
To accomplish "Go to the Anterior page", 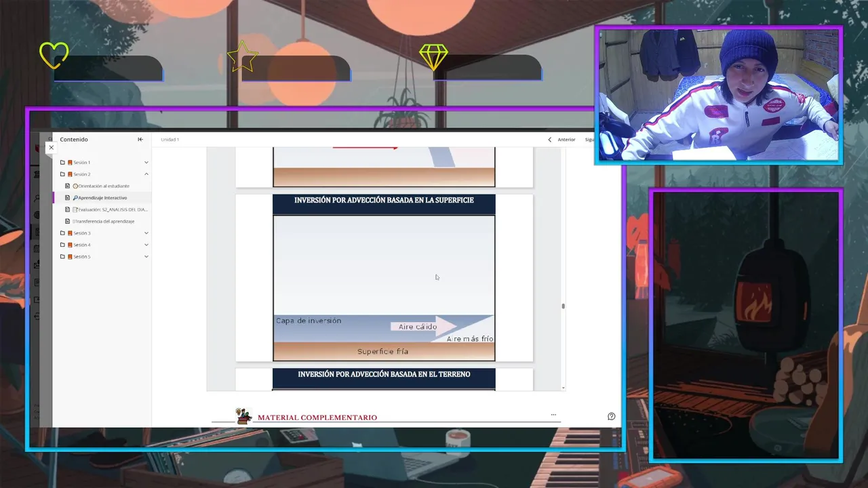I will pyautogui.click(x=566, y=140).
